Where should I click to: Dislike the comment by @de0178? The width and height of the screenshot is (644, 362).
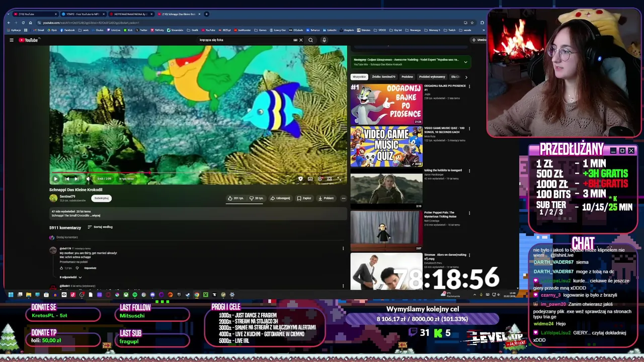click(77, 268)
